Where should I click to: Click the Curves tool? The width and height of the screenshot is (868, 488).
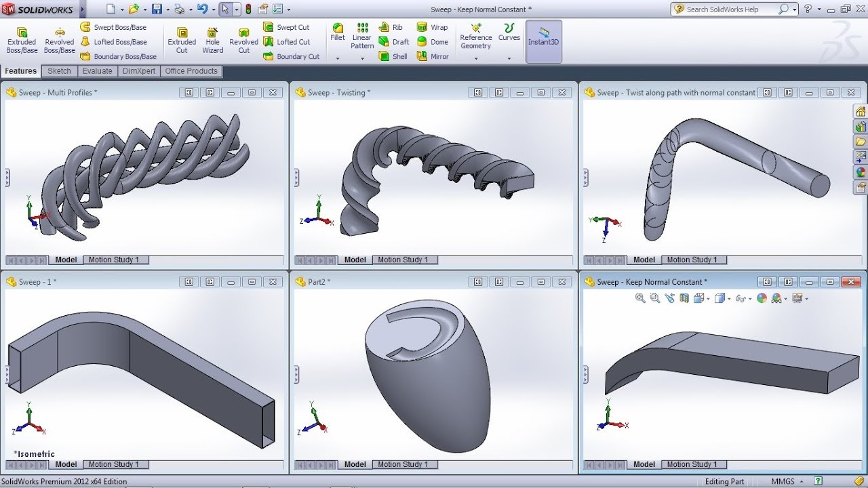point(509,33)
